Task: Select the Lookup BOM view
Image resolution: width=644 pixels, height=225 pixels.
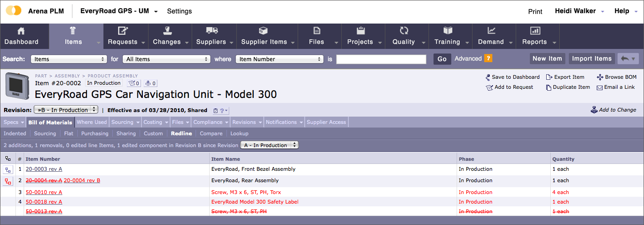Action: click(239, 133)
